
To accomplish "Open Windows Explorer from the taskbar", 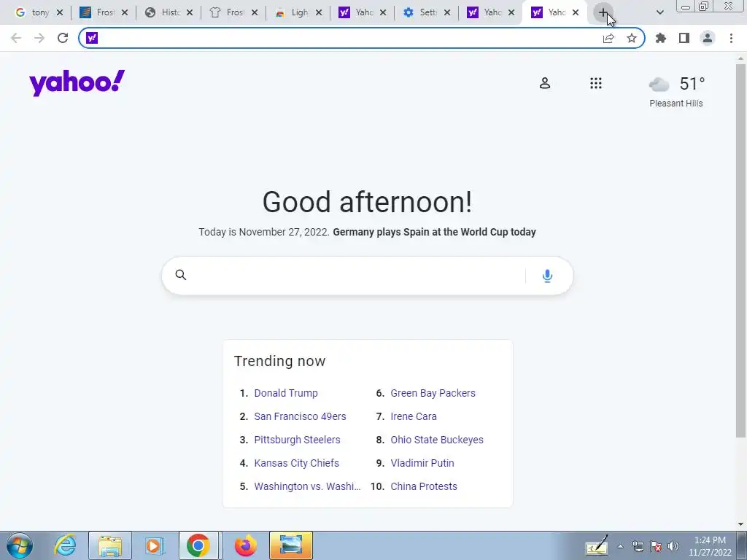I will click(x=110, y=545).
